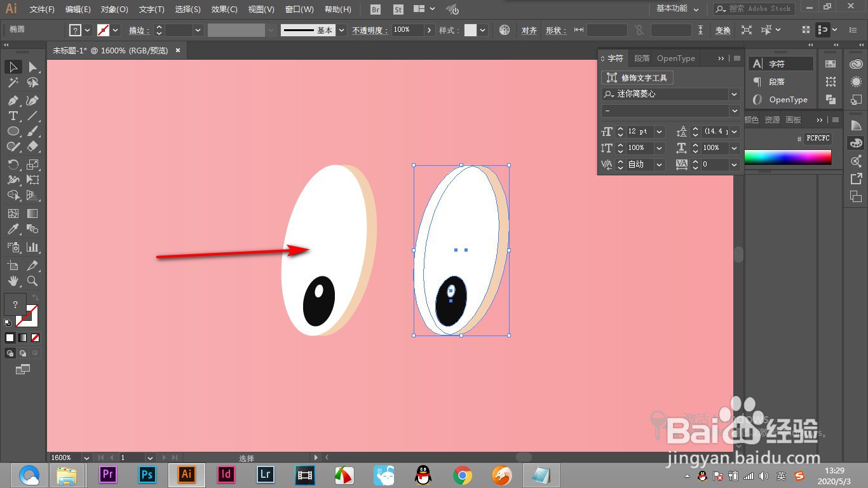The width and height of the screenshot is (868, 488).
Task: Open the 效果(C) menu
Action: coord(224,10)
